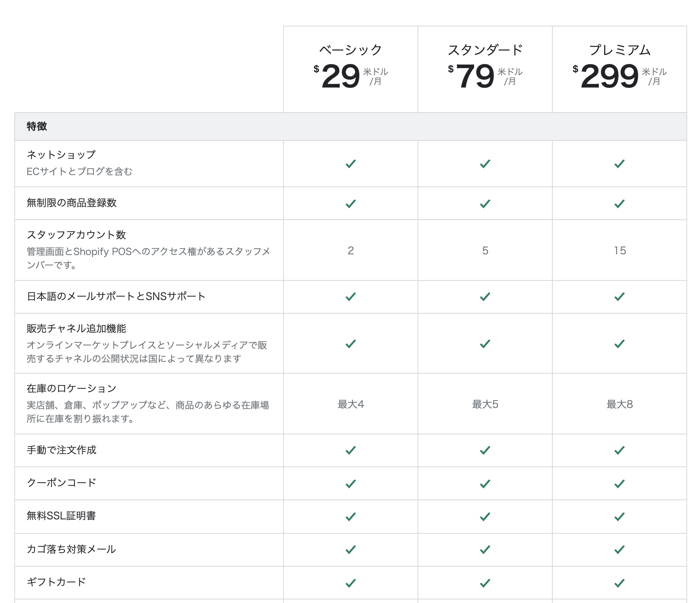Click プレミアム checkmark for 手動で注文作成

[x=619, y=450]
